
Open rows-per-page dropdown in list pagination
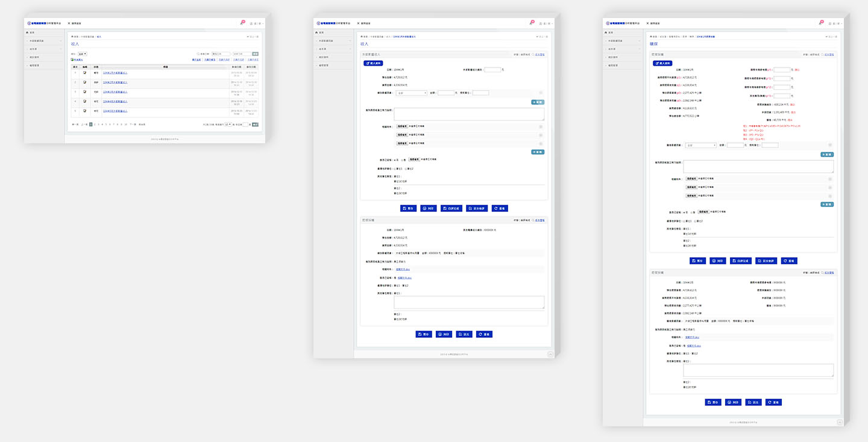[228, 124]
